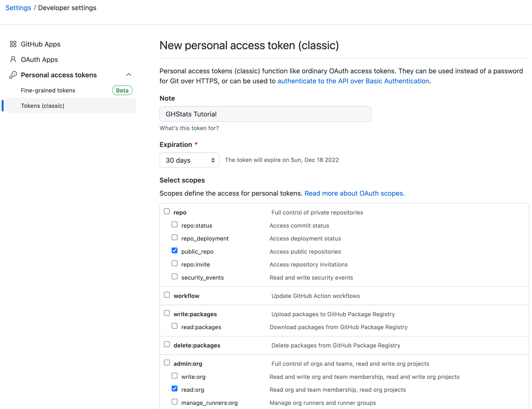Enable the repo scope checkbox

click(x=167, y=211)
